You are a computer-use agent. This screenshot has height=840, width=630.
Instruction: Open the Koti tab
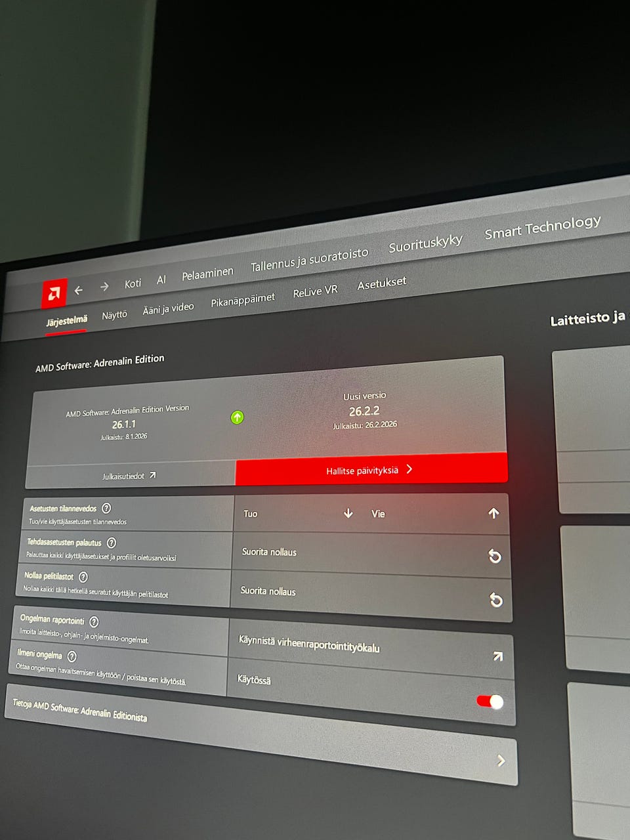tap(133, 283)
